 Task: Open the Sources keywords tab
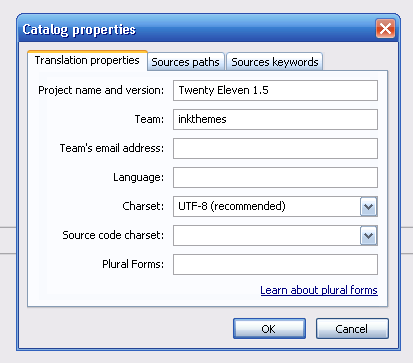pos(275,62)
